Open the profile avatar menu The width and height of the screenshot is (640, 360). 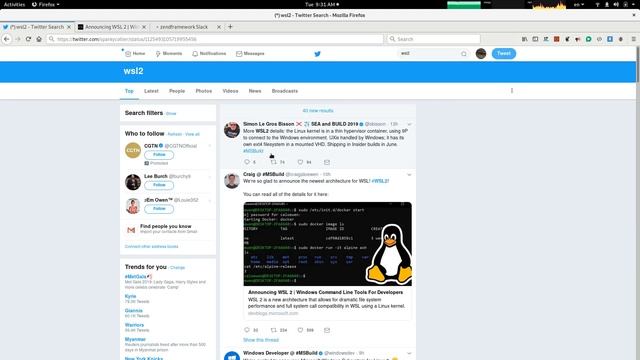[x=481, y=53]
